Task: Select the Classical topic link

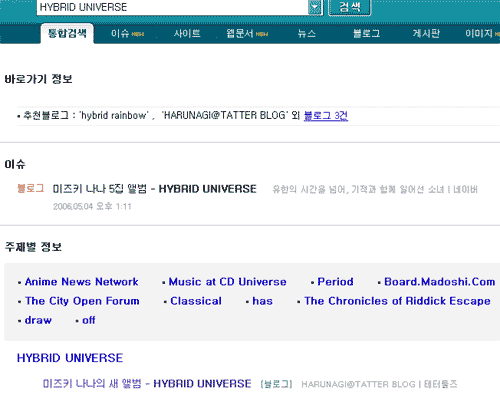Action: [196, 301]
